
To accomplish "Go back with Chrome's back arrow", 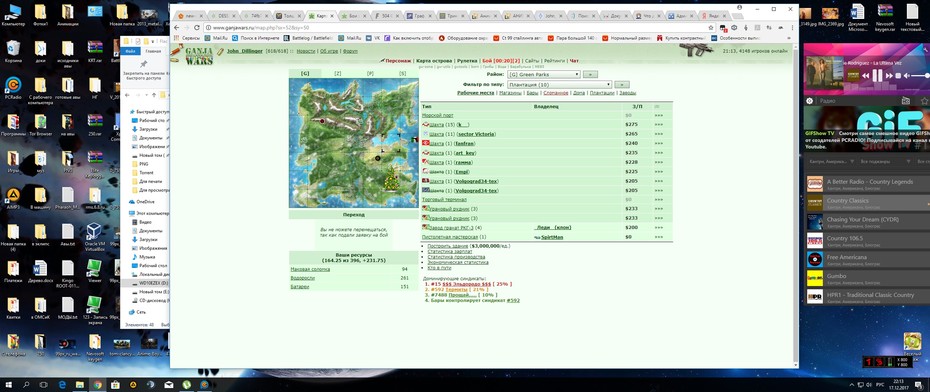I will (x=176, y=28).
